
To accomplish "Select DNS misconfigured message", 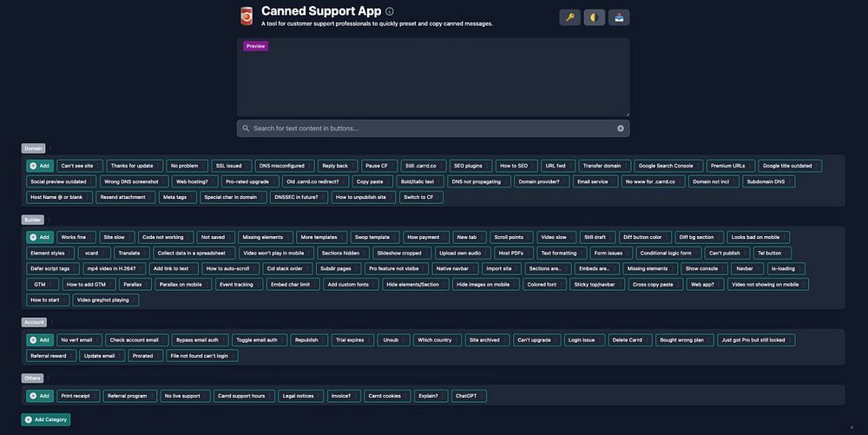I will (x=285, y=166).
